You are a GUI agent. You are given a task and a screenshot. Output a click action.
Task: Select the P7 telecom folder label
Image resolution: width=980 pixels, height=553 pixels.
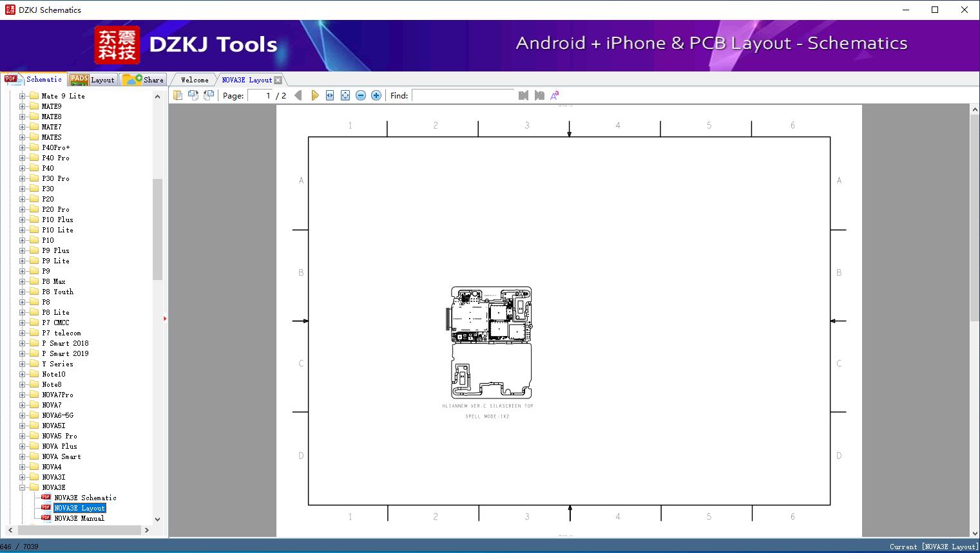click(x=61, y=333)
